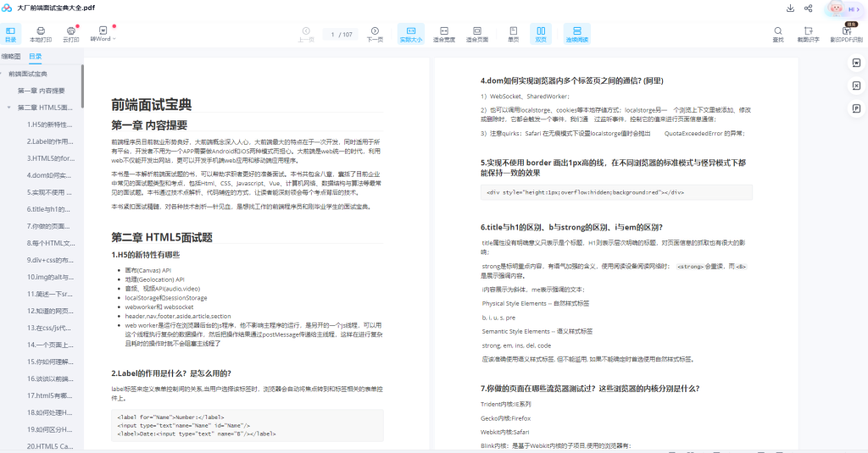
Task: Select 实际大小 actual size view
Action: 411,35
